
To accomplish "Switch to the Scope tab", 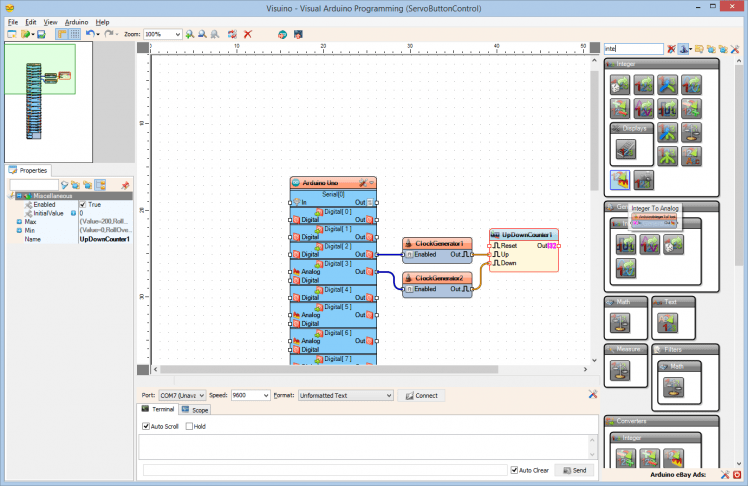I will pyautogui.click(x=195, y=410).
